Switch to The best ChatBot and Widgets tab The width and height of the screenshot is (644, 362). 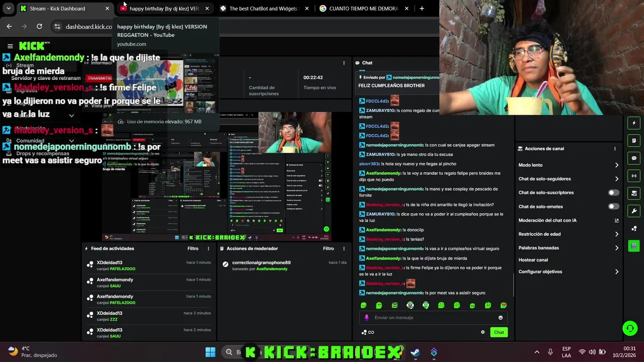pos(265,9)
